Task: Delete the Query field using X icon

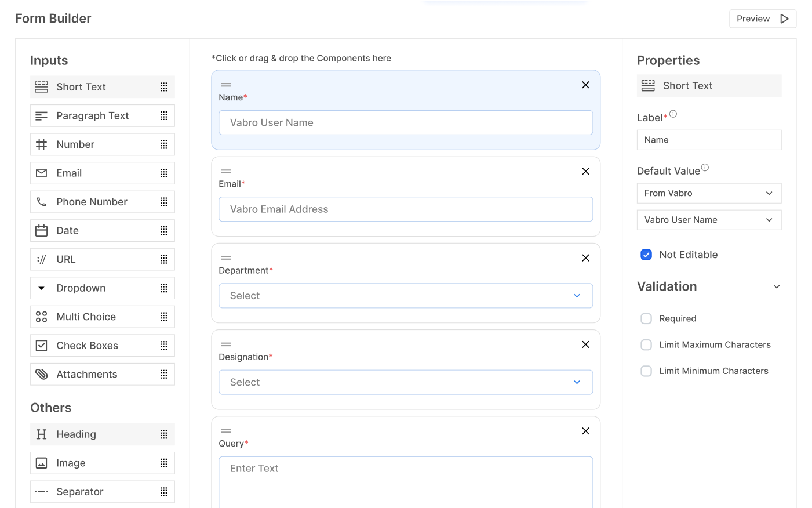Action: click(x=585, y=431)
